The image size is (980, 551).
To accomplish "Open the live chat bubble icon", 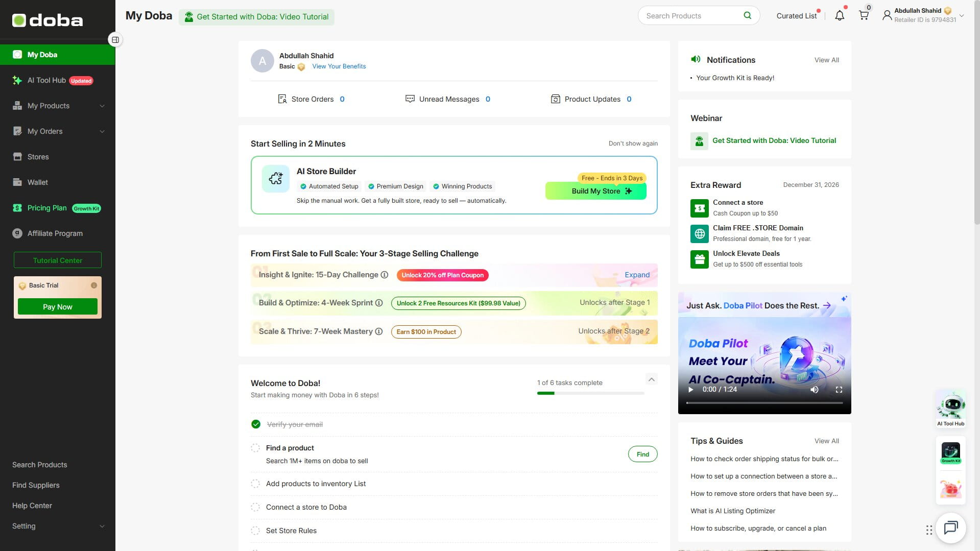I will [951, 528].
